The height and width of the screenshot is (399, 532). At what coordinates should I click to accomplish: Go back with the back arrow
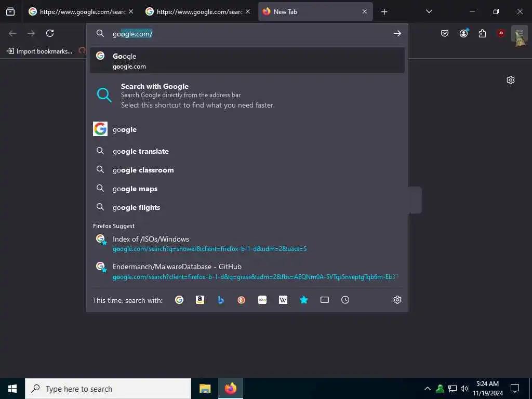click(x=12, y=33)
